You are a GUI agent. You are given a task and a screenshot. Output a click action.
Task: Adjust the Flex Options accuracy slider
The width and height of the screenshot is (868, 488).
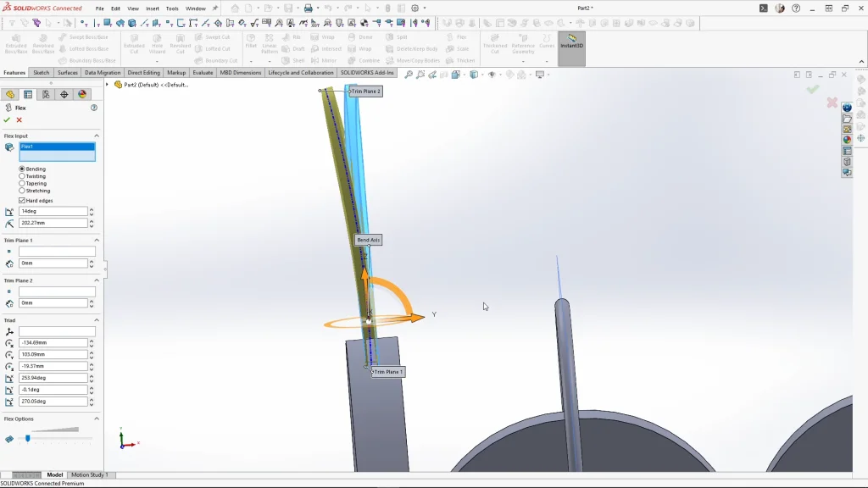pyautogui.click(x=28, y=439)
